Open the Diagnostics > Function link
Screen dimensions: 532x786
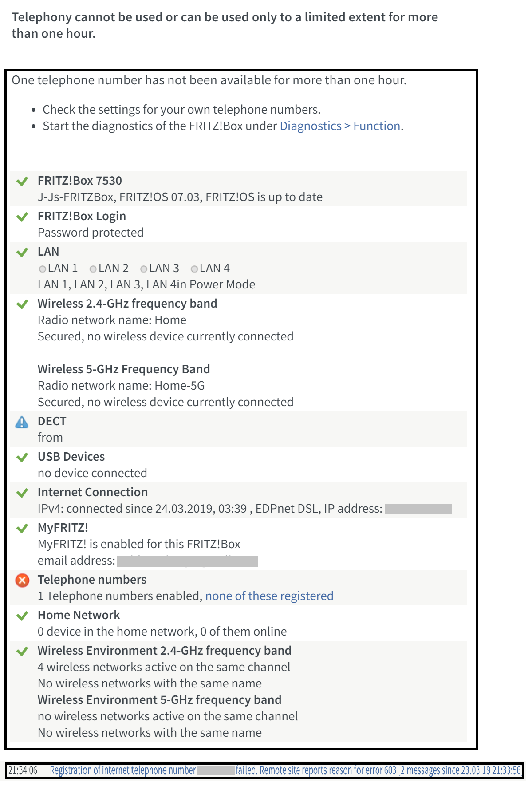[340, 126]
